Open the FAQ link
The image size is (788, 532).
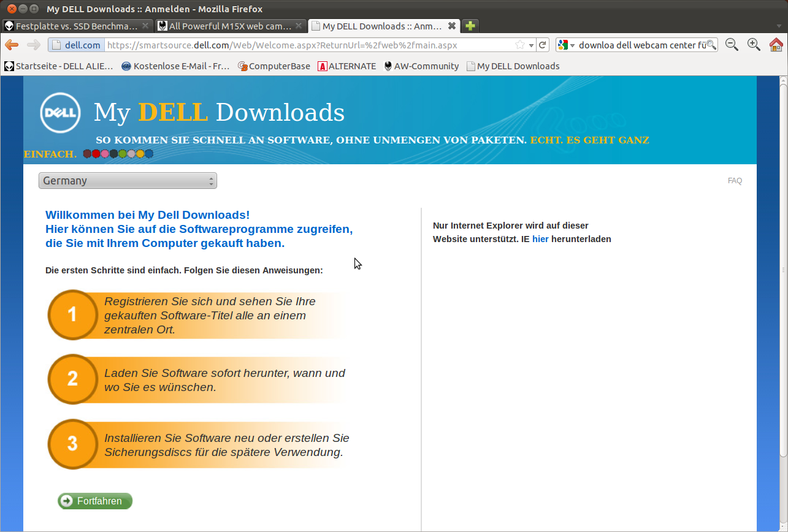pyautogui.click(x=735, y=181)
